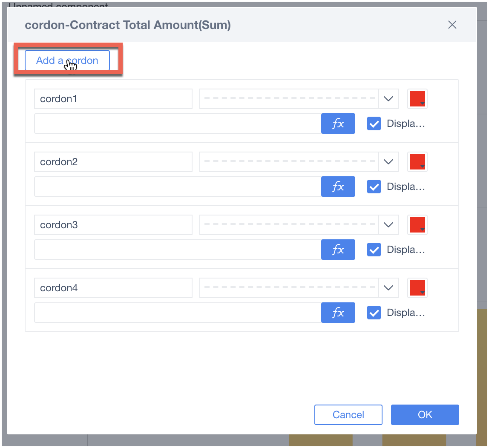Image resolution: width=489 pixels, height=448 pixels.
Task: Click the cordon2 name field
Action: point(113,162)
